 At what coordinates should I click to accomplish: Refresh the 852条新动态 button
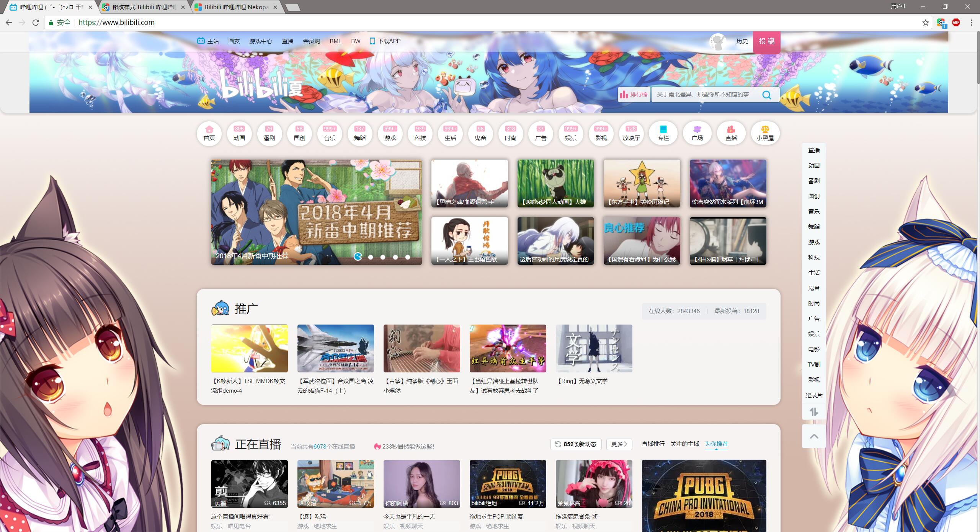(576, 444)
